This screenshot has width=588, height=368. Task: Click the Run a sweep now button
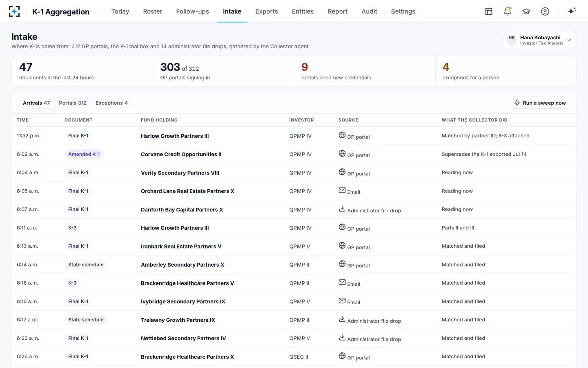tap(540, 103)
